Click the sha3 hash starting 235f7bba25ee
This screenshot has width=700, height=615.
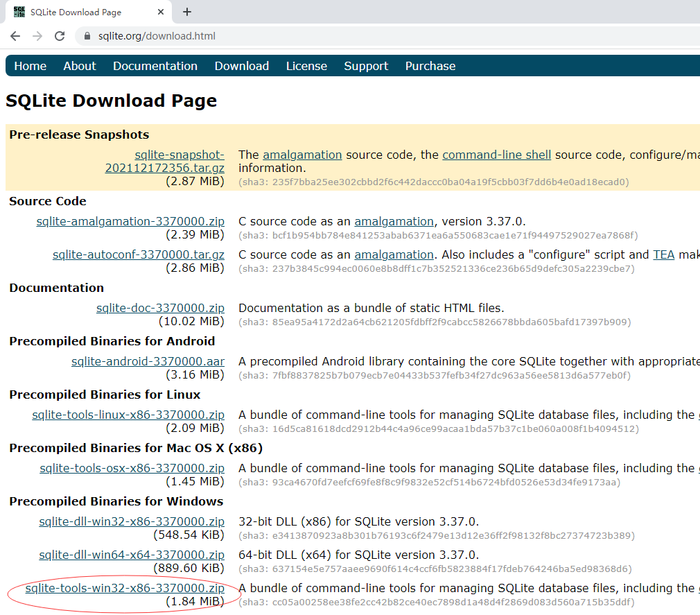tap(433, 182)
